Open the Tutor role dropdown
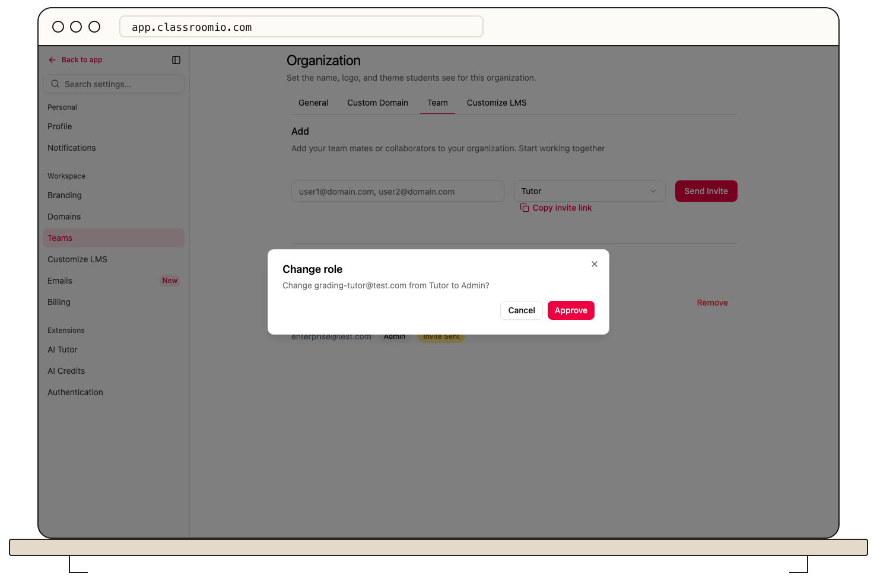The height and width of the screenshot is (588, 877). click(x=590, y=191)
